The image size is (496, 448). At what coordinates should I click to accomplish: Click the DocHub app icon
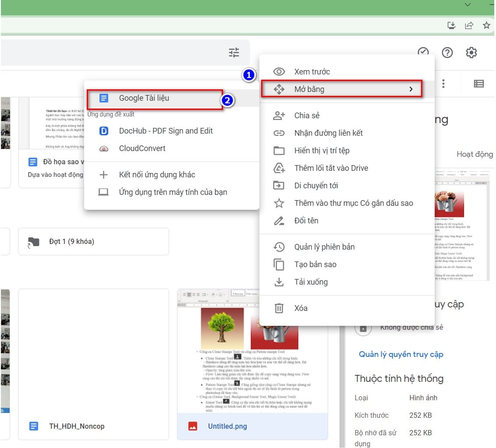coord(104,131)
